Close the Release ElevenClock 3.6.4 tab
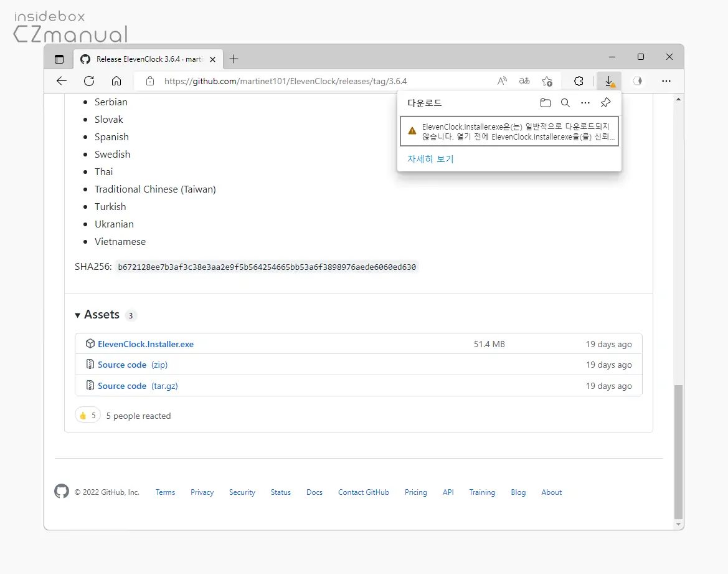 (x=212, y=59)
